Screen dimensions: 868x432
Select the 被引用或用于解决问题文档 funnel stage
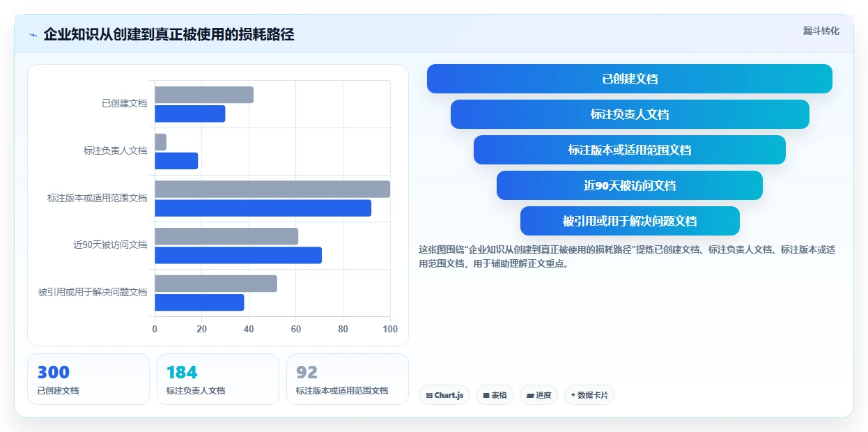pyautogui.click(x=630, y=221)
